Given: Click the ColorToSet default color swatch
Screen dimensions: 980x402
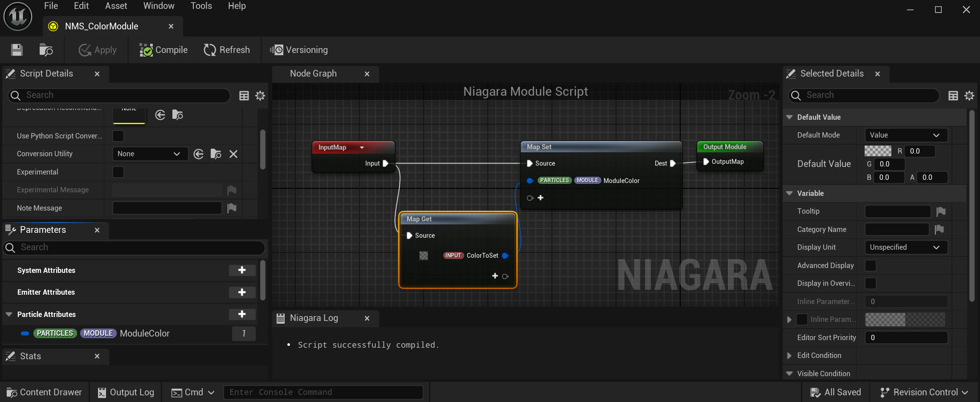Looking at the screenshot, I should [x=424, y=256].
